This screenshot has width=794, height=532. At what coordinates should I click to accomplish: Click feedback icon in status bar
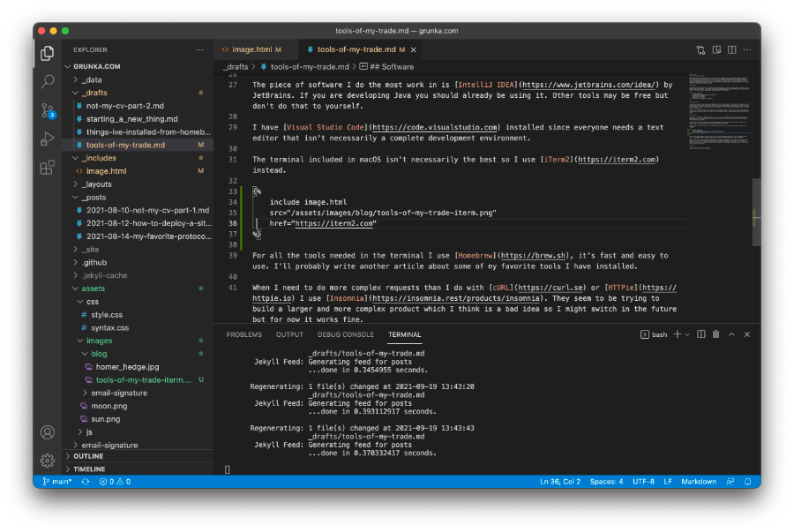pos(730,482)
